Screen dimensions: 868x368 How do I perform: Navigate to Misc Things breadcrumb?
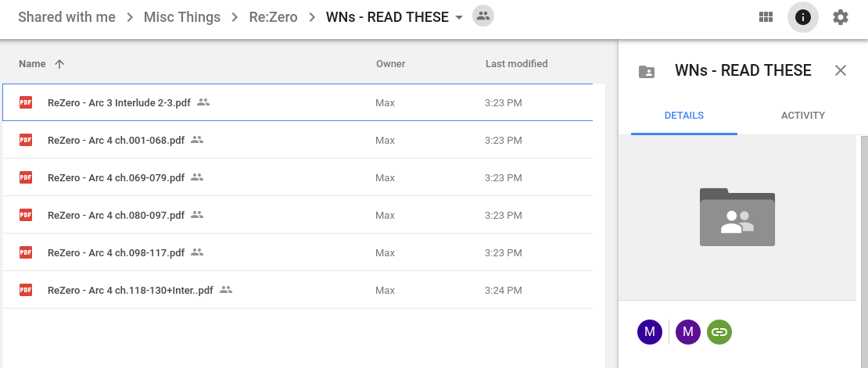pos(182,17)
